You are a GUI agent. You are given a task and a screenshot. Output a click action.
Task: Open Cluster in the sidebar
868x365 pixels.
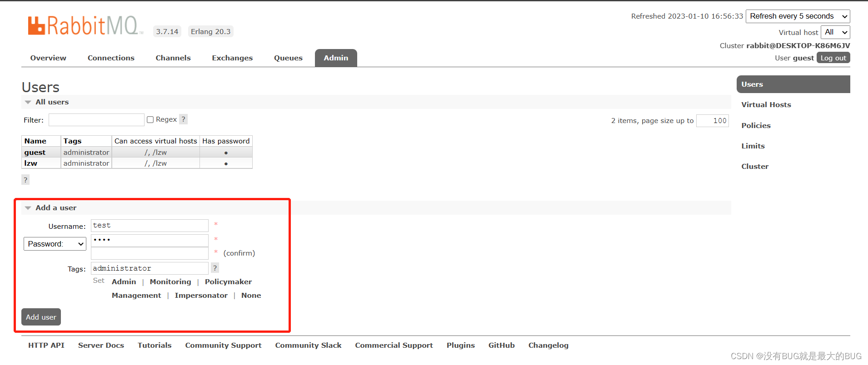pyautogui.click(x=755, y=167)
